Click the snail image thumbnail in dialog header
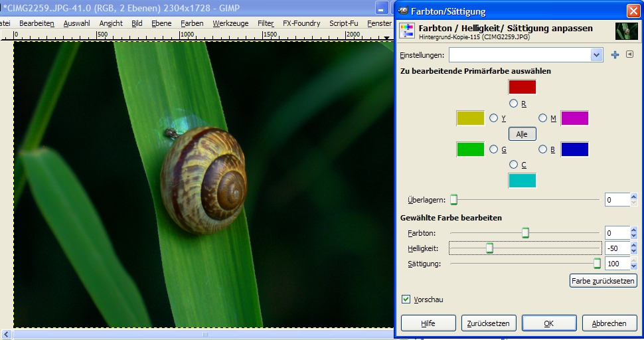Image resolution: width=644 pixels, height=340 pixels. [626, 31]
